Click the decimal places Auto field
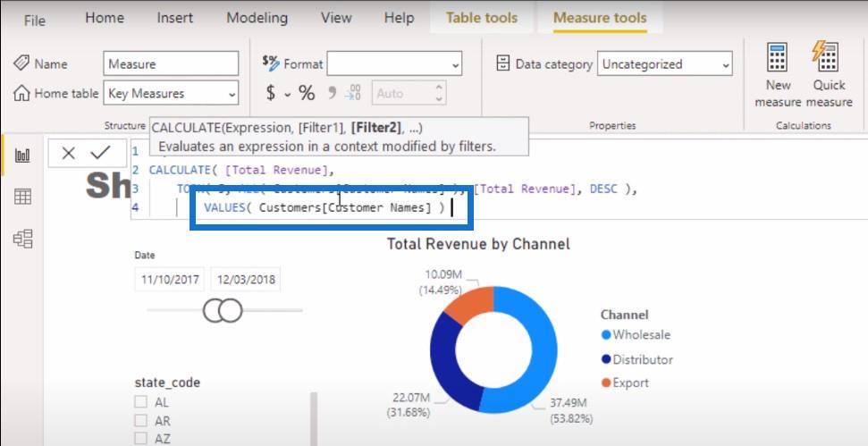868x446 pixels. (402, 93)
